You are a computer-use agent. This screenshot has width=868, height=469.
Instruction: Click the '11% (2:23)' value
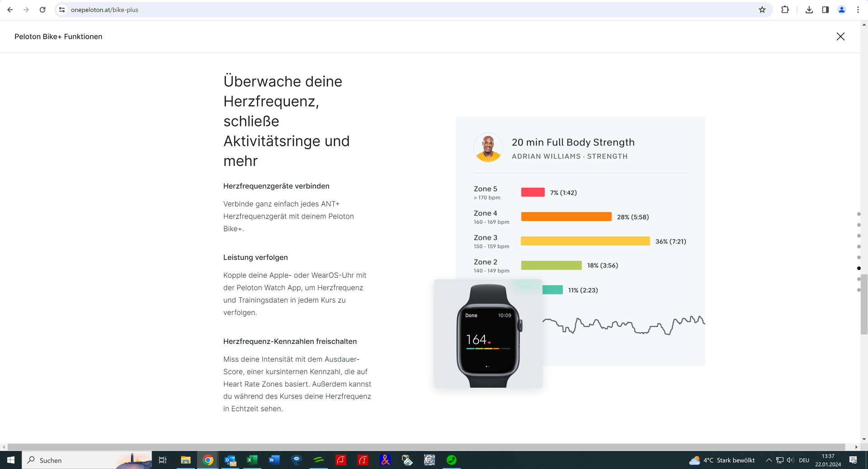click(583, 290)
